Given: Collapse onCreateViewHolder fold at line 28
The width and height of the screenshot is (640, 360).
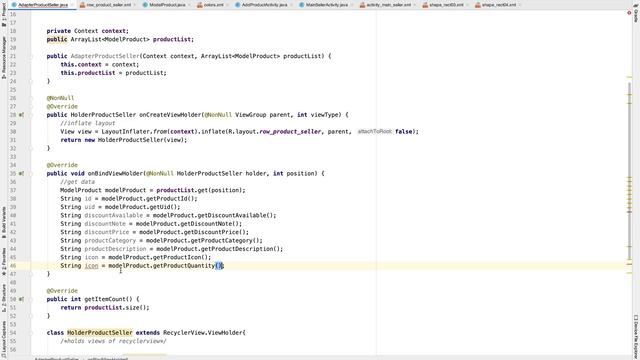Looking at the screenshot, I should [x=31, y=115].
